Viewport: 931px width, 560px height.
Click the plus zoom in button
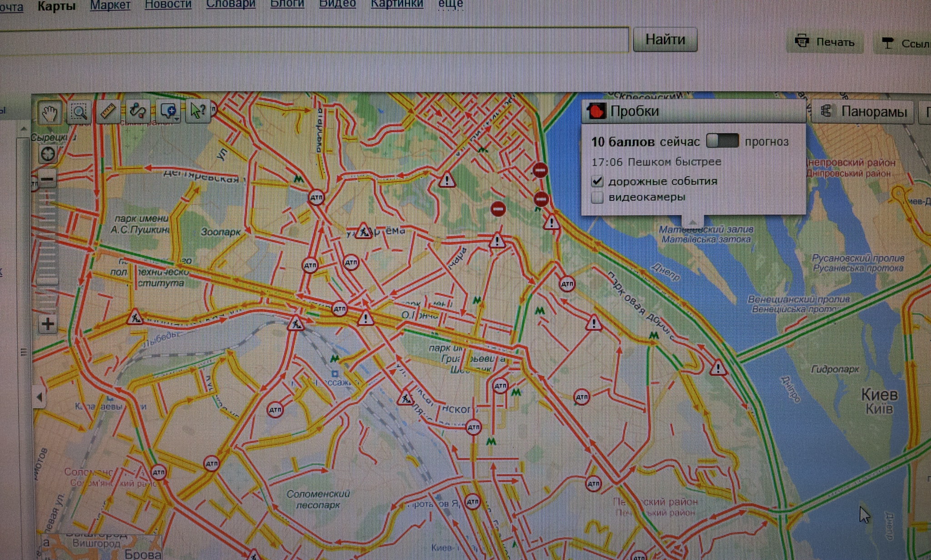[x=48, y=324]
